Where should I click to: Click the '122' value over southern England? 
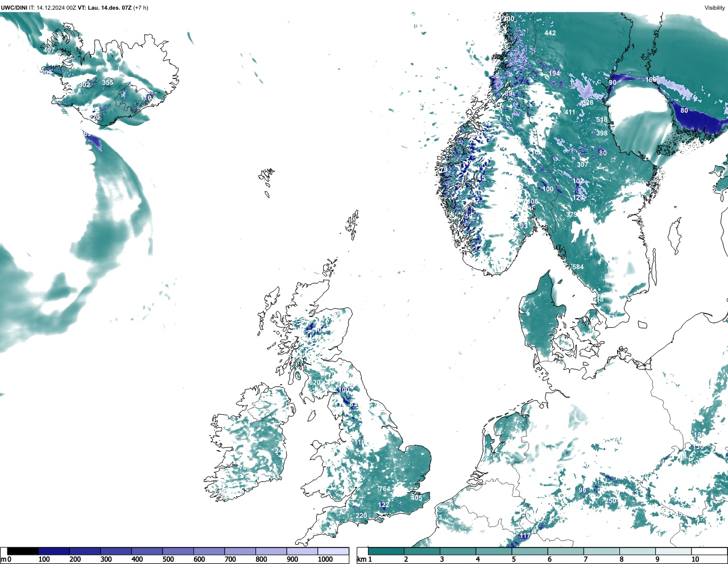384,505
